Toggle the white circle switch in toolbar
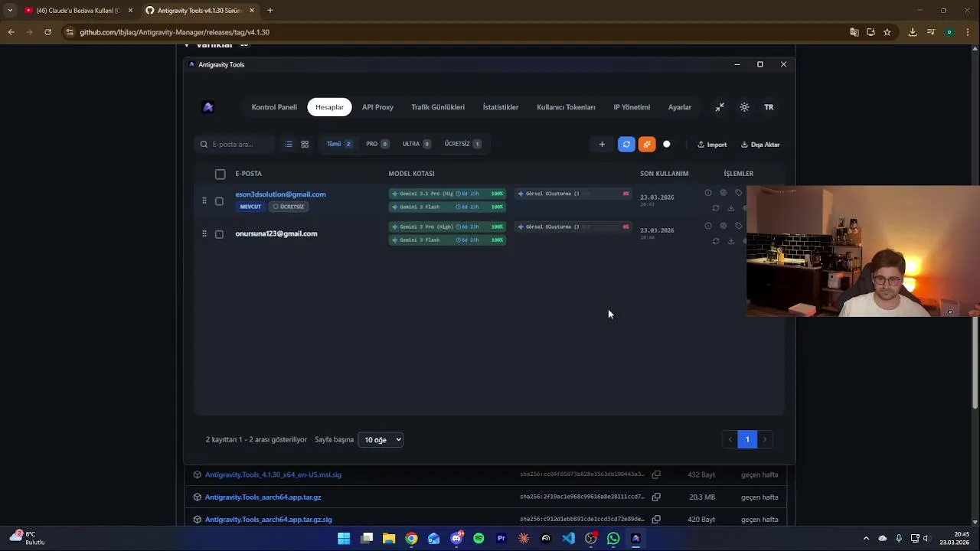The height and width of the screenshot is (551, 980). [x=667, y=144]
